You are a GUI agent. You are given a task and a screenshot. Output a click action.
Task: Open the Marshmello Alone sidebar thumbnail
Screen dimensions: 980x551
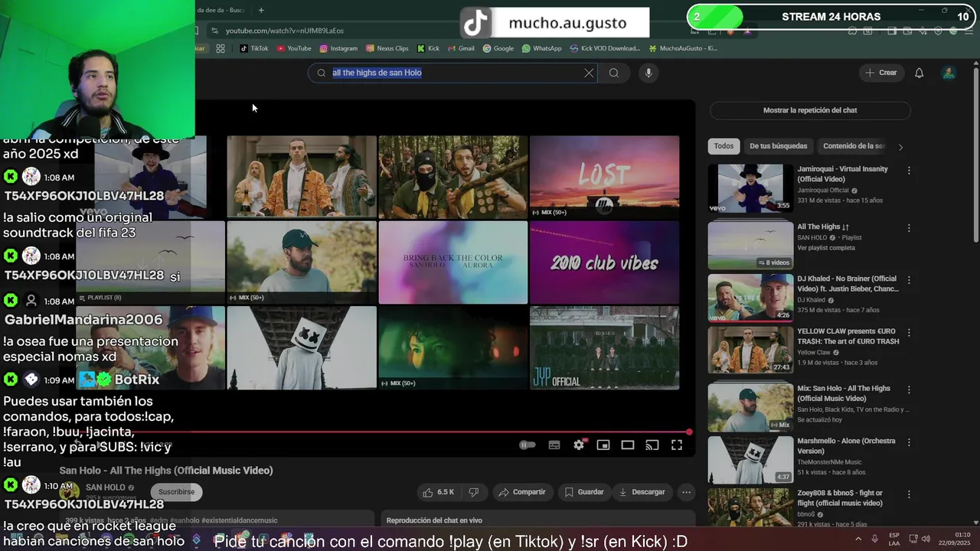pyautogui.click(x=750, y=460)
